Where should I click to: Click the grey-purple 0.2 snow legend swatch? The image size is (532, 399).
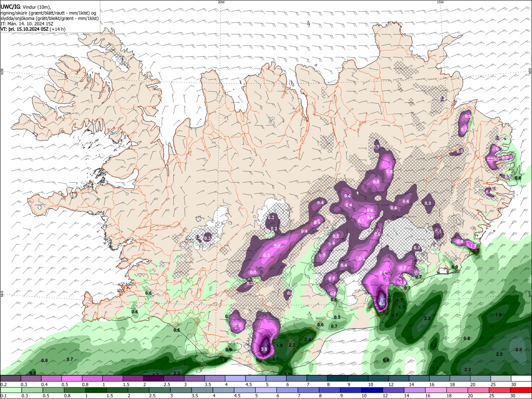point(10,379)
